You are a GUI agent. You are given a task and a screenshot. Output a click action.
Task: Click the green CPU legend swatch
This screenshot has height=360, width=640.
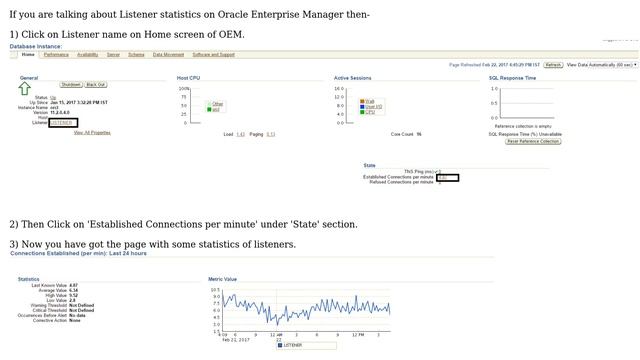(x=362, y=112)
